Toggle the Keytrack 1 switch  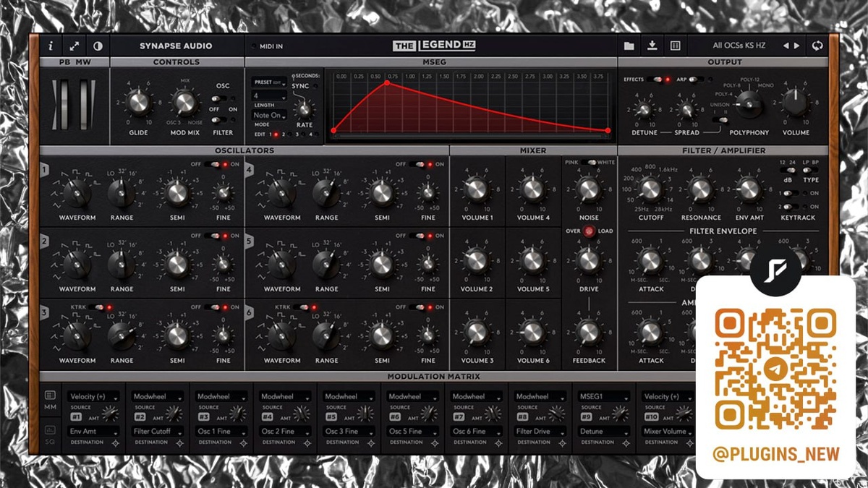(791, 193)
